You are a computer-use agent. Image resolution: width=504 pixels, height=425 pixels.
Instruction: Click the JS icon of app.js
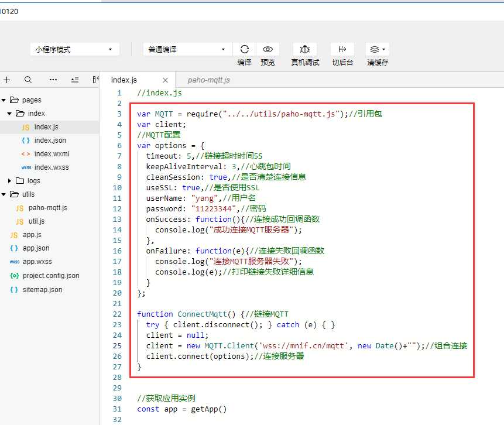coord(14,235)
